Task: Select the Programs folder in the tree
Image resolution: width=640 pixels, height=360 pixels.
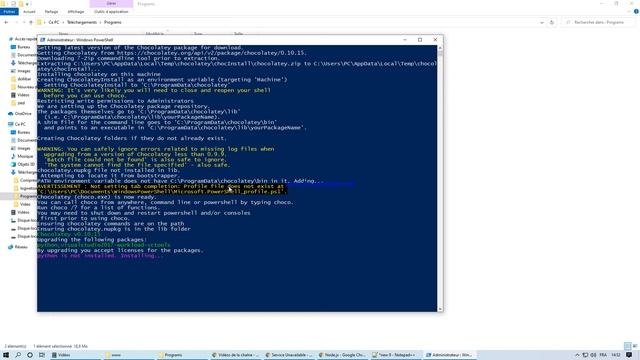Action: click(x=27, y=196)
